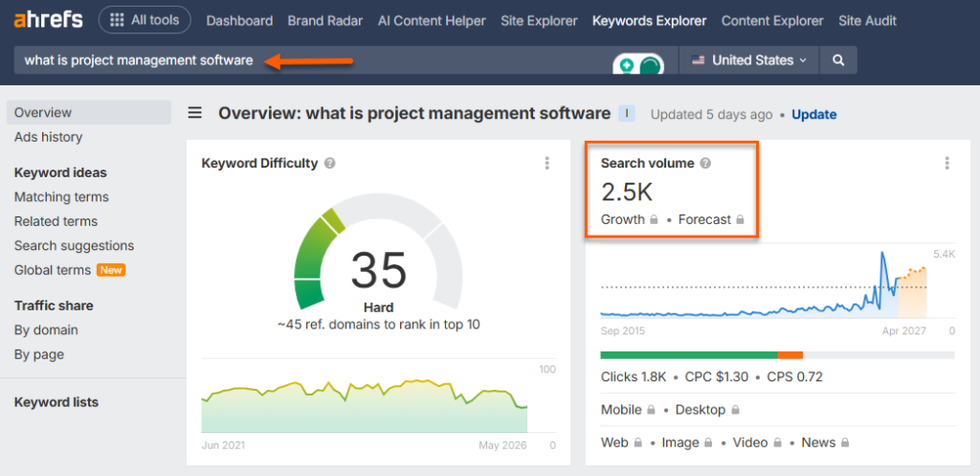Switch to Site Explorer
Screen dimensions: 980x476
(539, 21)
